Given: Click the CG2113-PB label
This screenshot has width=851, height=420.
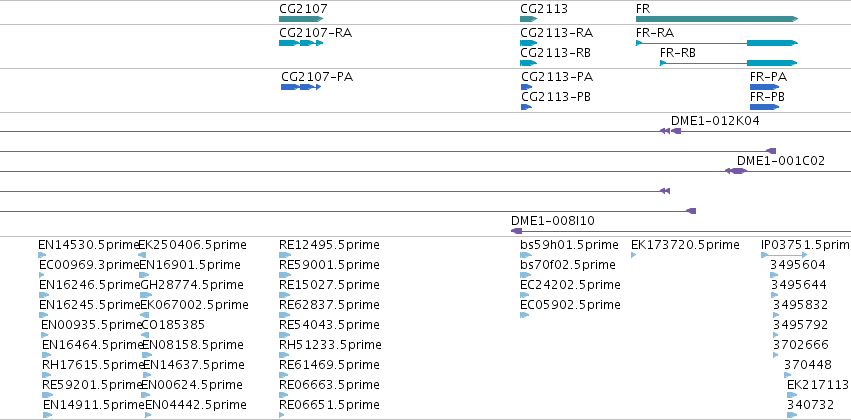Looking at the screenshot, I should coord(556,97).
